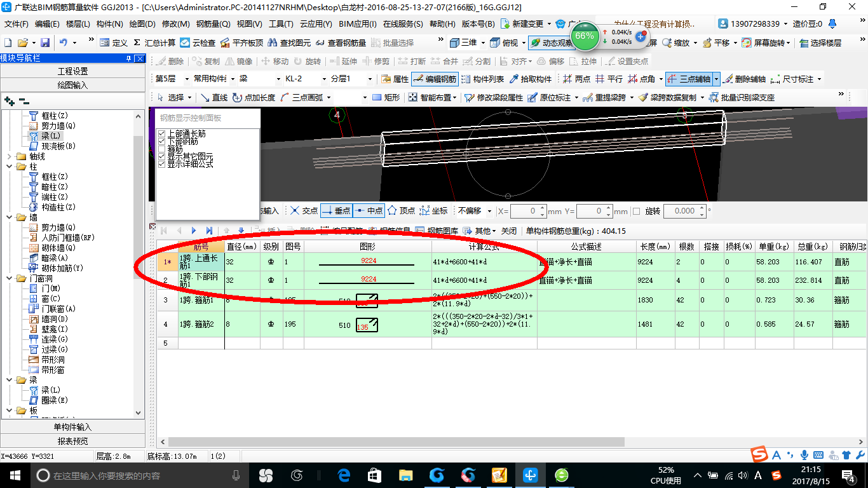Toggle the 上部通长筋 checkbox
This screenshot has width=868, height=488.
coord(161,134)
